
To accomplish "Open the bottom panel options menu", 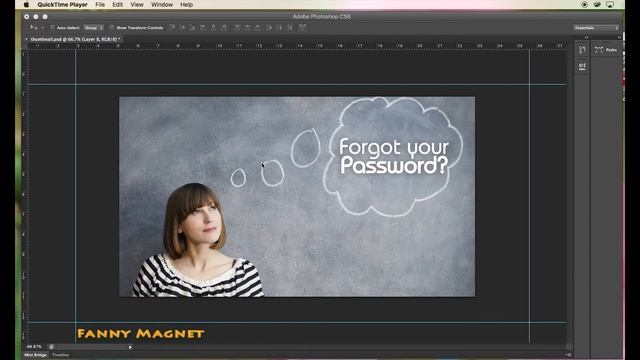I will (x=569, y=355).
